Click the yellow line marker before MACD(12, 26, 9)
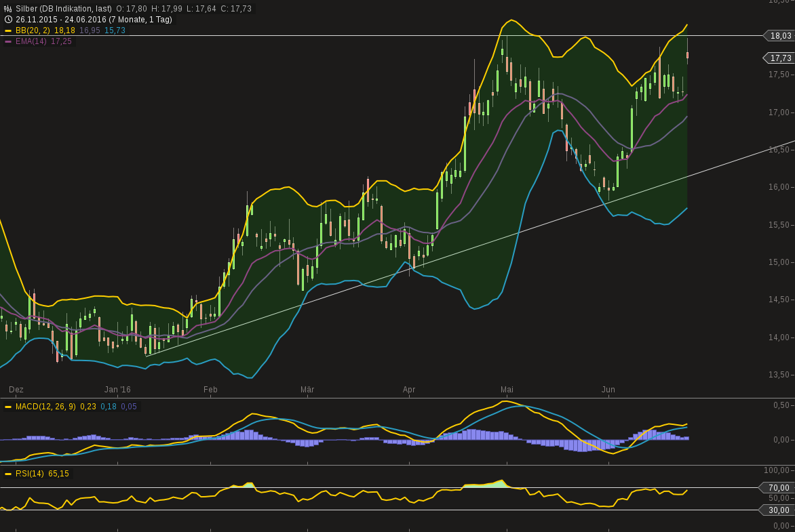The width and height of the screenshot is (795, 532). 9,406
